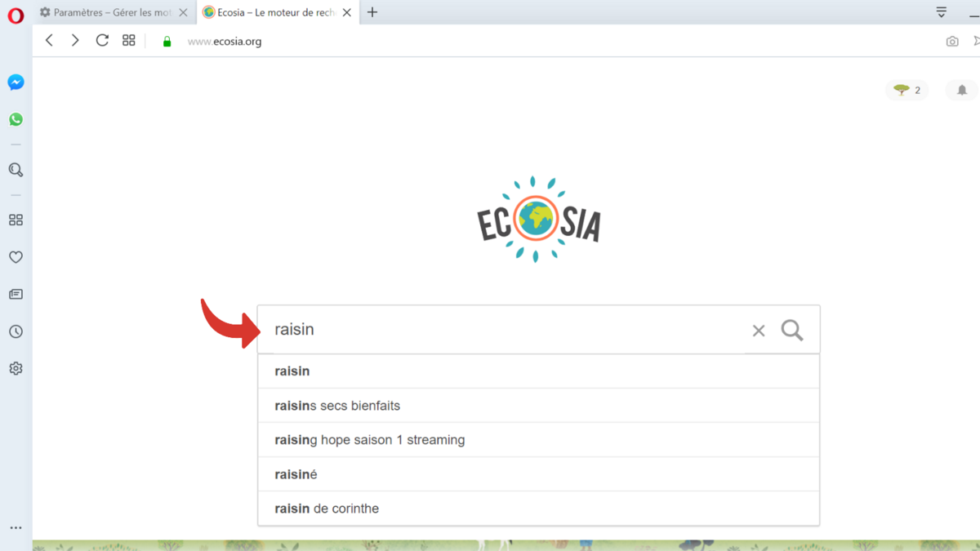Go forward to the next page
This screenshot has width=980, height=551.
click(x=75, y=40)
